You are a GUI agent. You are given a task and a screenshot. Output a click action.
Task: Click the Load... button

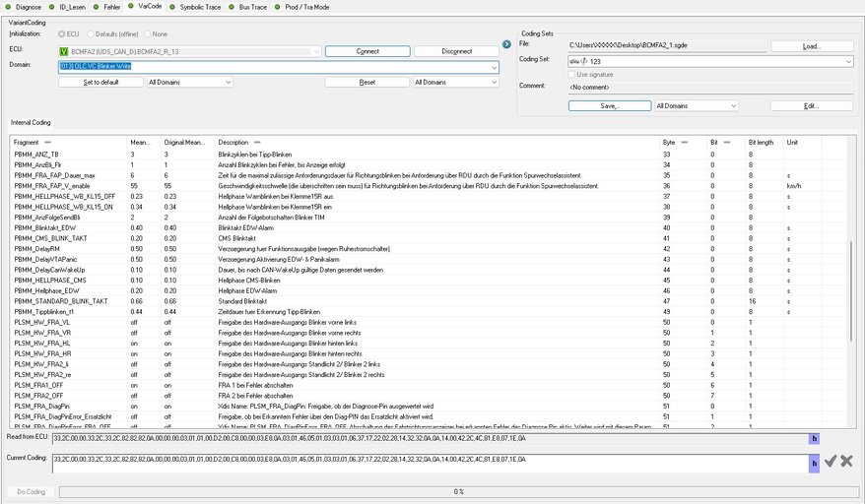pyautogui.click(x=812, y=46)
